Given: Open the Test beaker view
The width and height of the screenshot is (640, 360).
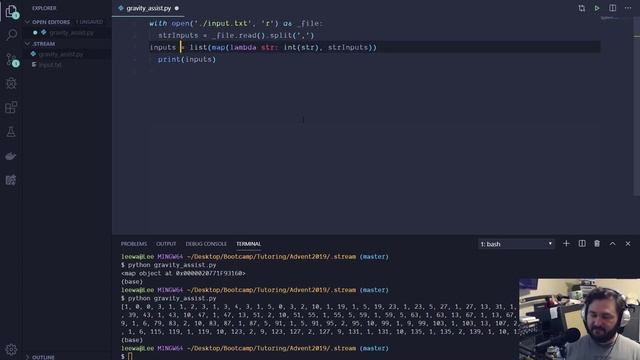Looking at the screenshot, I should [x=11, y=131].
